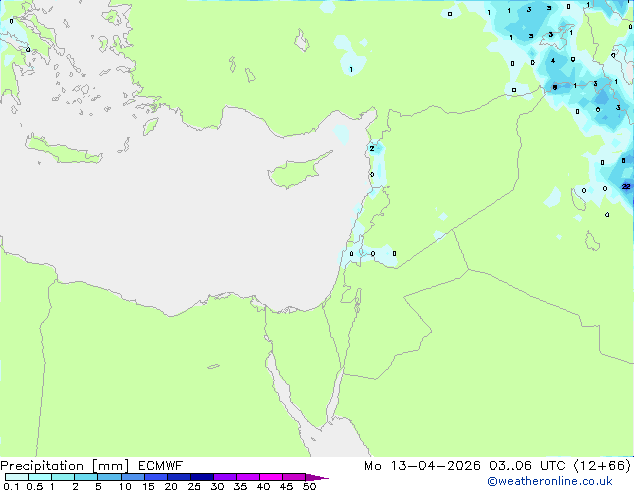Click the '03..06 UTC' time label

click(x=527, y=466)
